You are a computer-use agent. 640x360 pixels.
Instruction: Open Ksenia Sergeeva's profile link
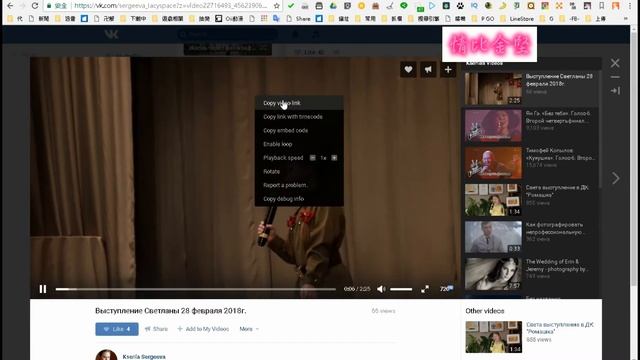pos(144,357)
